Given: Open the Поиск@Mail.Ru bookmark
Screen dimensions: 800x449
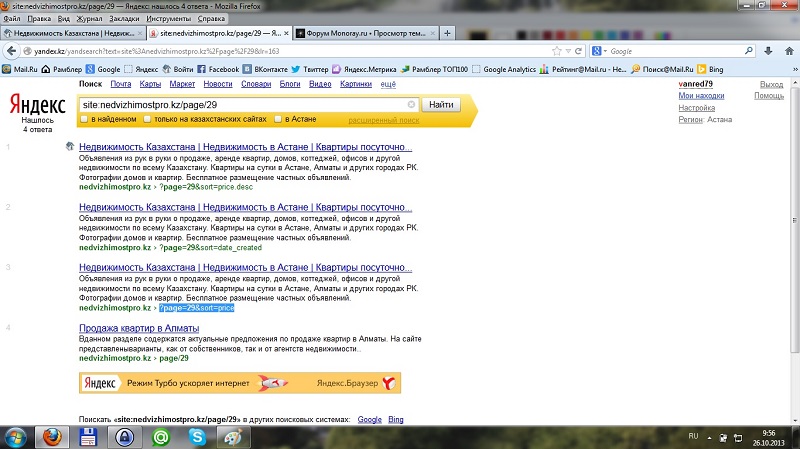Looking at the screenshot, I should [x=662, y=69].
